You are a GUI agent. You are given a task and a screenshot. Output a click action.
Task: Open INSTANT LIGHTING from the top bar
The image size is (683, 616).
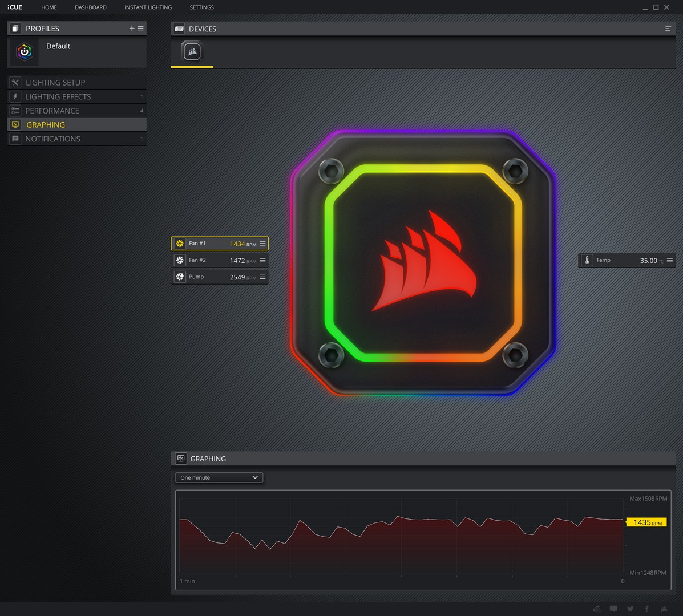tap(148, 7)
